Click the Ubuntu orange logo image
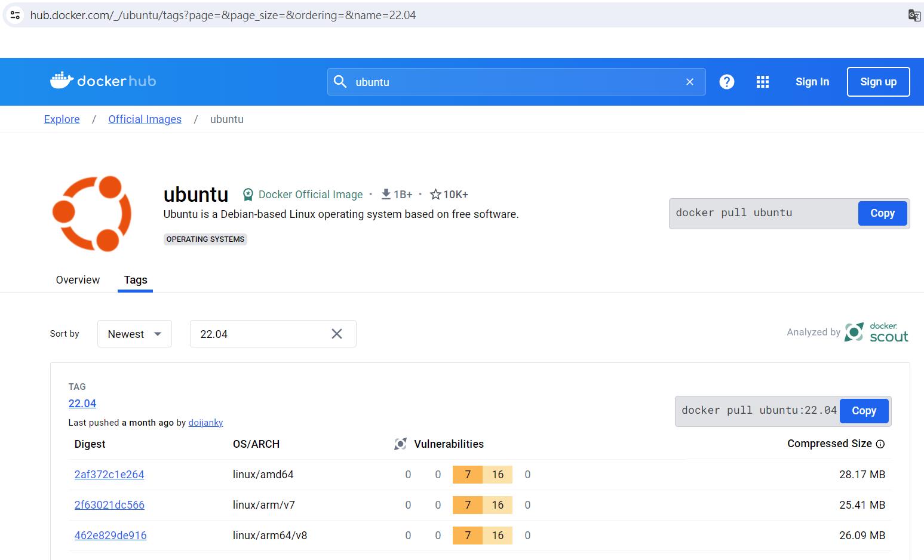924x560 pixels. 92,213
